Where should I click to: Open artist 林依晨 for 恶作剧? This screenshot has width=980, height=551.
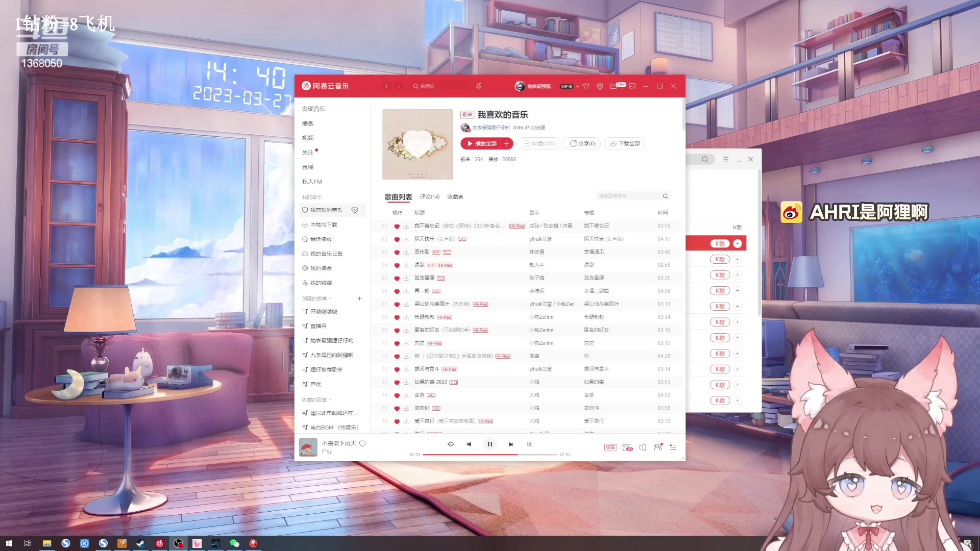536,252
